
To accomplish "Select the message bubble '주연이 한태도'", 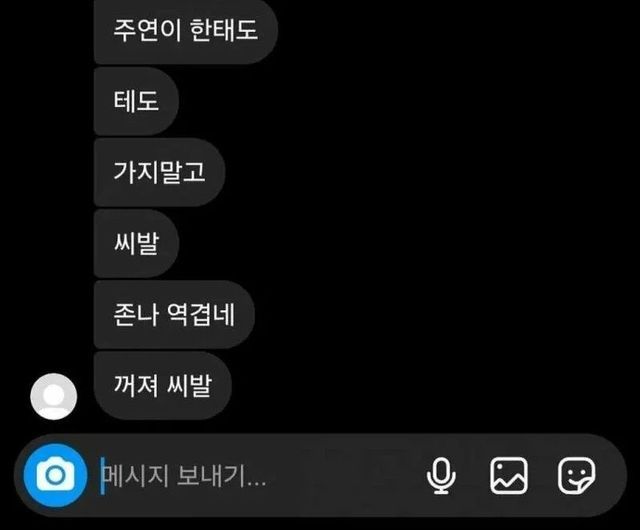I will [186, 30].
